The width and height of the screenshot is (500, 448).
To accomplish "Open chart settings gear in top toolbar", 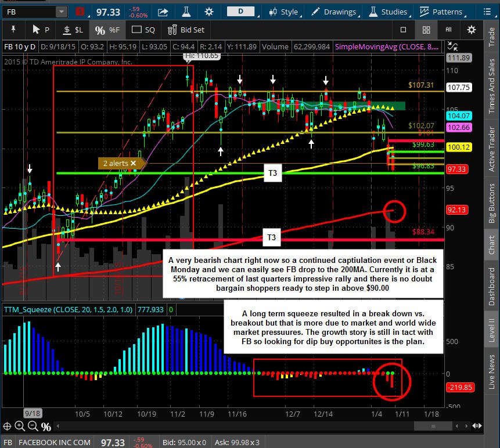I will [x=209, y=12].
